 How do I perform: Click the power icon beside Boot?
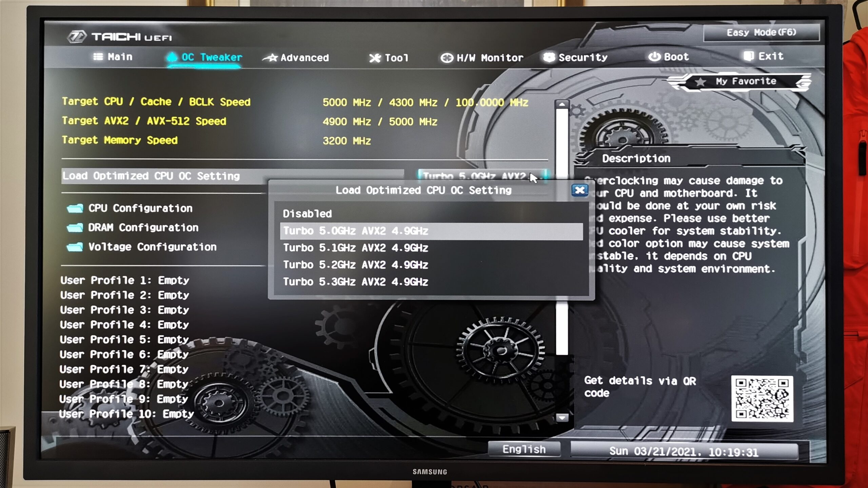click(654, 57)
